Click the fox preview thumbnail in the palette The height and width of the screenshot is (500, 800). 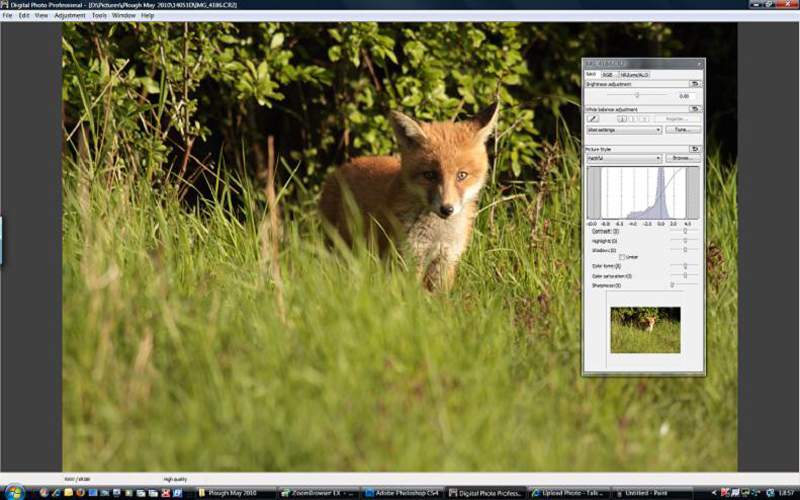(x=645, y=329)
